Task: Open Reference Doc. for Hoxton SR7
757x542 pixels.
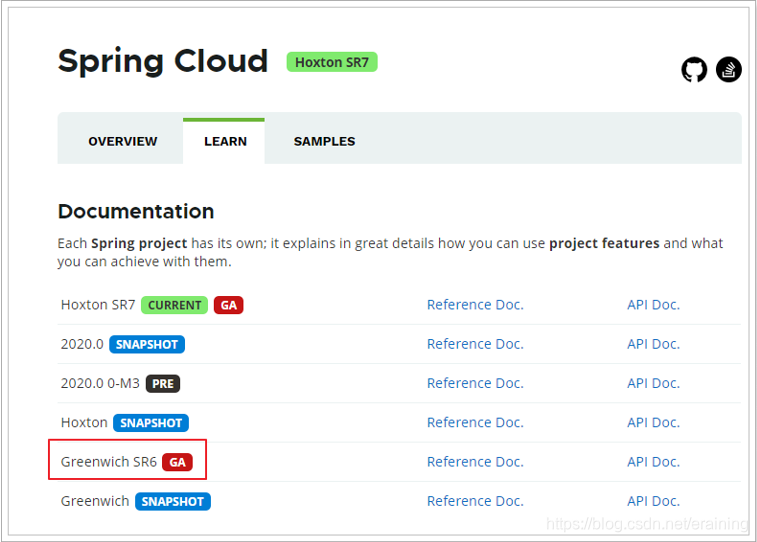Action: pyautogui.click(x=475, y=305)
